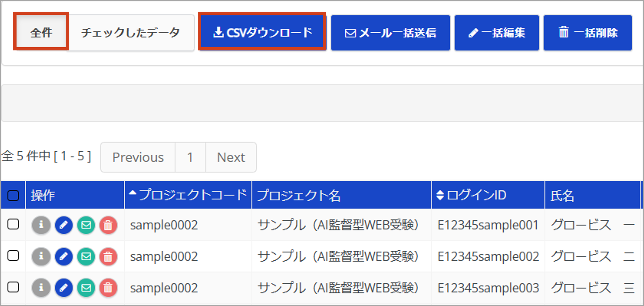This screenshot has width=644, height=306.
Task: Go to page 1
Action: click(190, 157)
